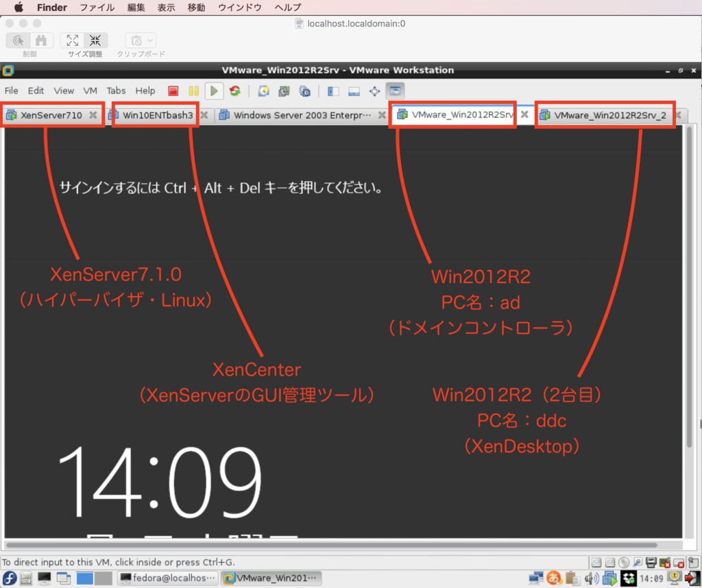Open the Help menu in VMware Workstation
The width and height of the screenshot is (702, 588).
tap(145, 91)
